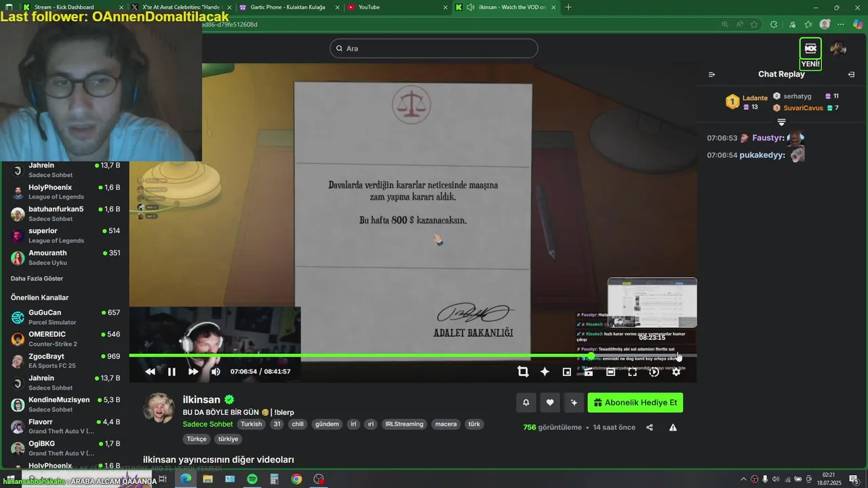Turn on notifications with bell button
Image resolution: width=868 pixels, height=488 pixels.
pyautogui.click(x=526, y=403)
